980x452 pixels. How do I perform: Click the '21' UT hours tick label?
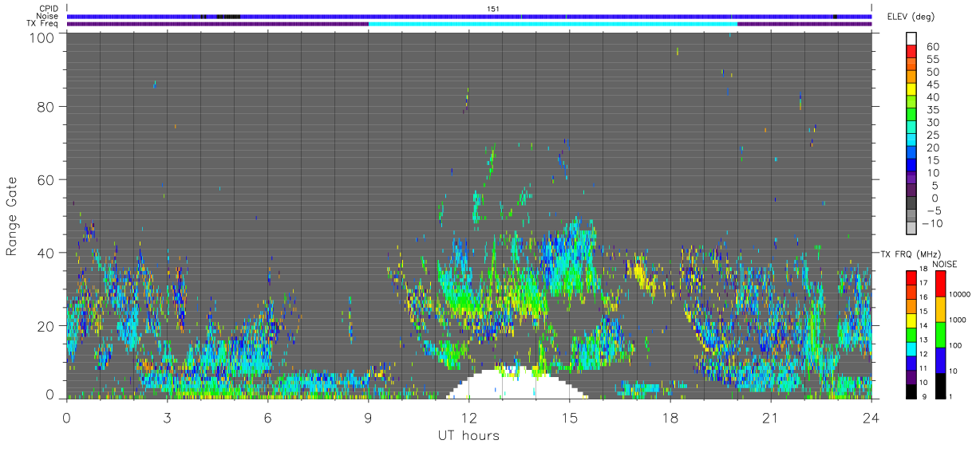pyautogui.click(x=770, y=418)
